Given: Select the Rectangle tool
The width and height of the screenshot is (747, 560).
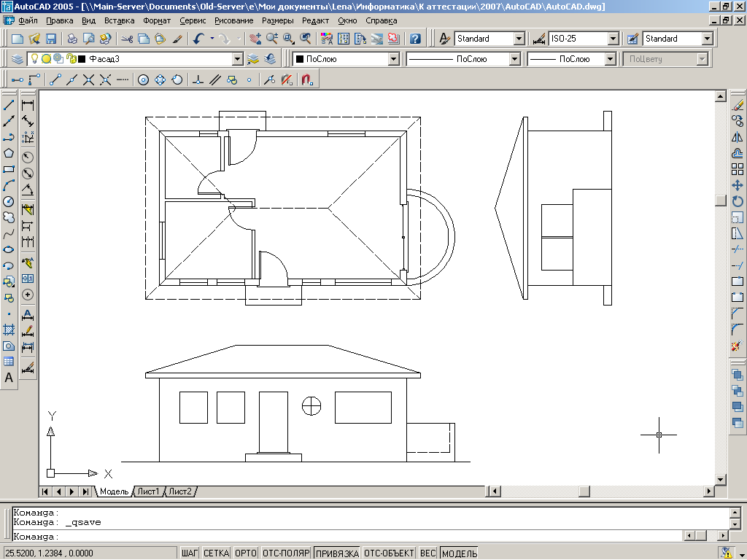Looking at the screenshot, I should coord(9,169).
